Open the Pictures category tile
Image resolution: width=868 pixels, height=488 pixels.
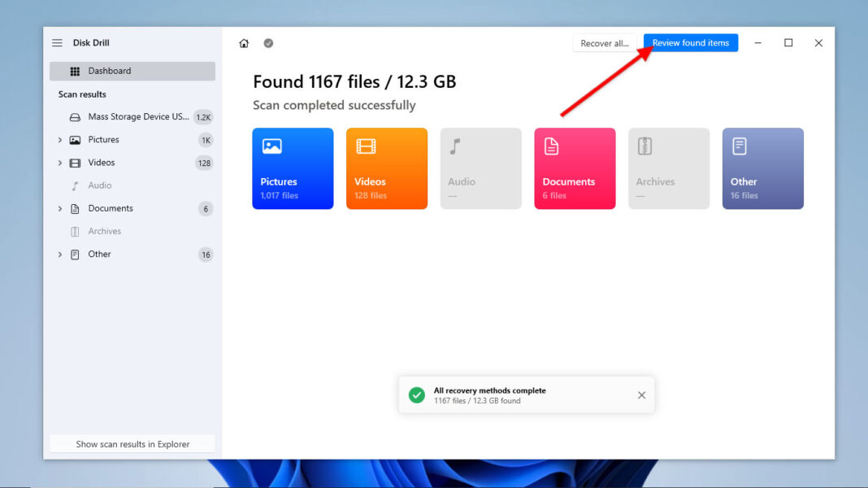(x=293, y=168)
